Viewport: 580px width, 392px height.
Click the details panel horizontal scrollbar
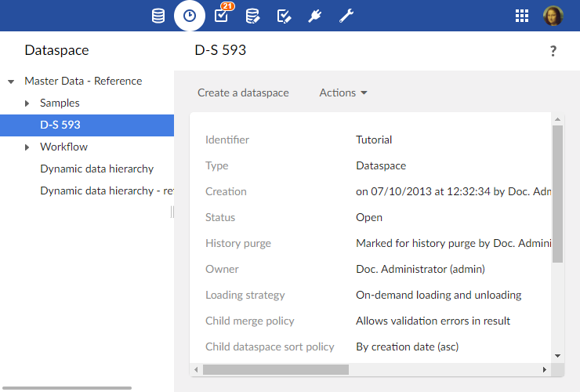point(275,369)
